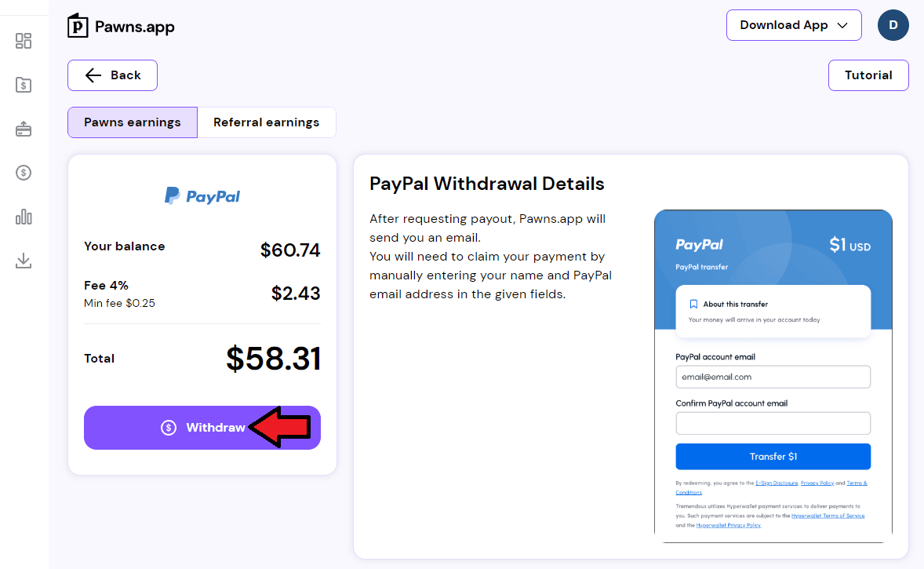Open the D user avatar
This screenshot has width=924, height=569.
[893, 25]
